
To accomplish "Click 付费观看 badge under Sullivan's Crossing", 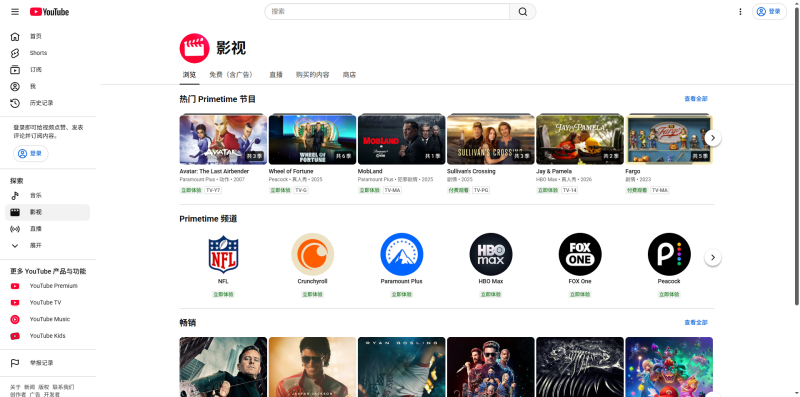I will (x=458, y=190).
